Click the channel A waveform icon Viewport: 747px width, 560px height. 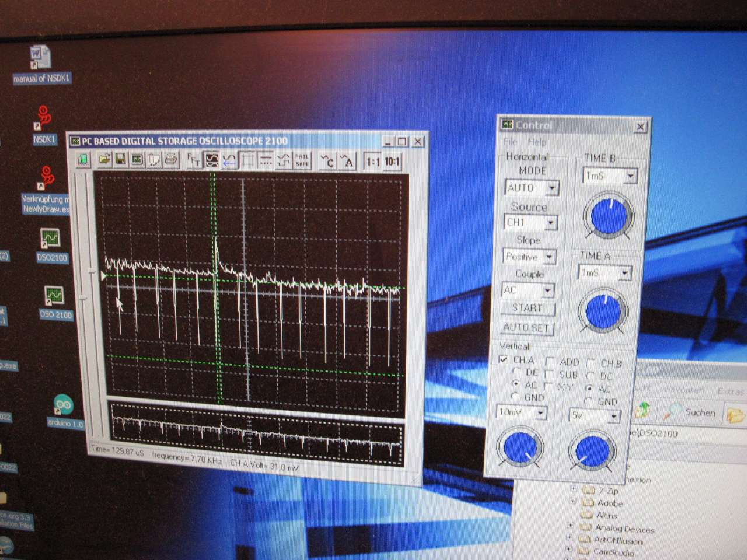click(347, 161)
